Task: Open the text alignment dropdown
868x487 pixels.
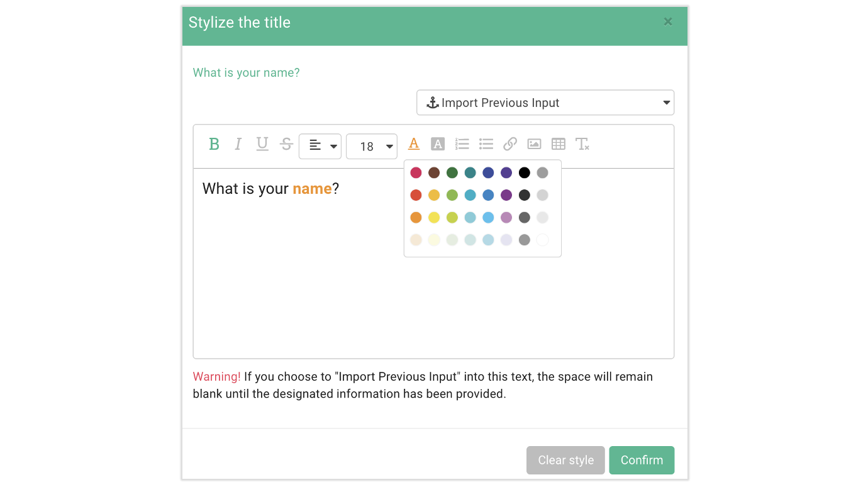Action: point(320,146)
